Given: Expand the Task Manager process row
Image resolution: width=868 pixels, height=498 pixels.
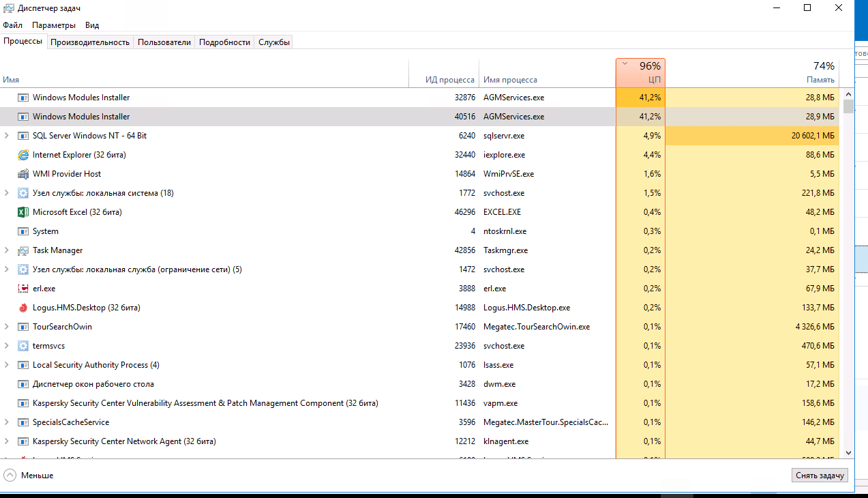Looking at the screenshot, I should 7,250.
